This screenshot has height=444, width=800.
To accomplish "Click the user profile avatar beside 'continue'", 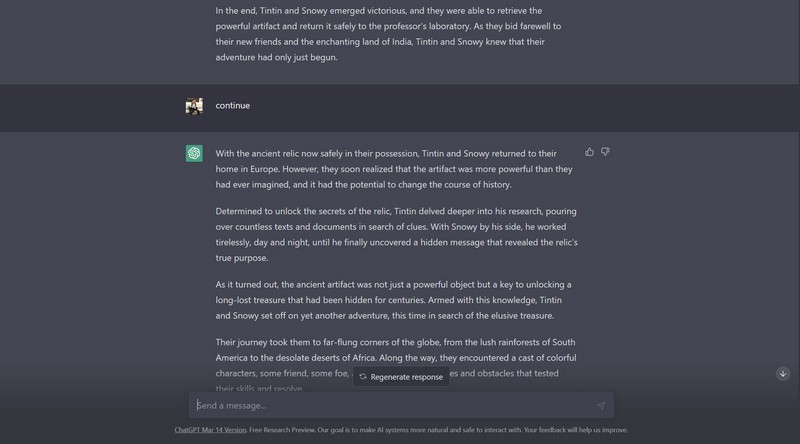I will point(194,106).
